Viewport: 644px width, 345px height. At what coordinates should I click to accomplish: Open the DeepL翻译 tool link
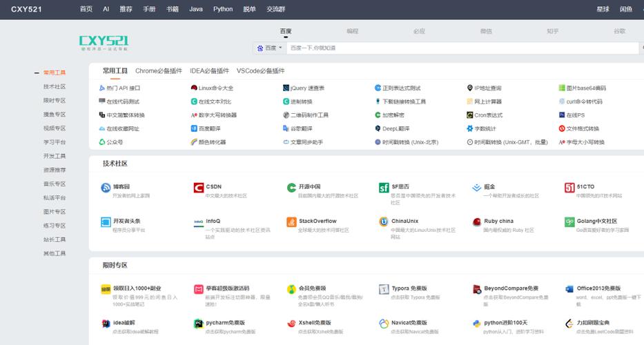coord(392,128)
